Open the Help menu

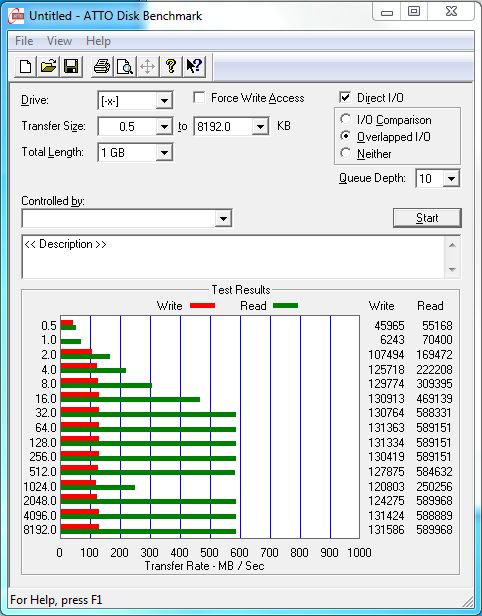click(x=98, y=41)
